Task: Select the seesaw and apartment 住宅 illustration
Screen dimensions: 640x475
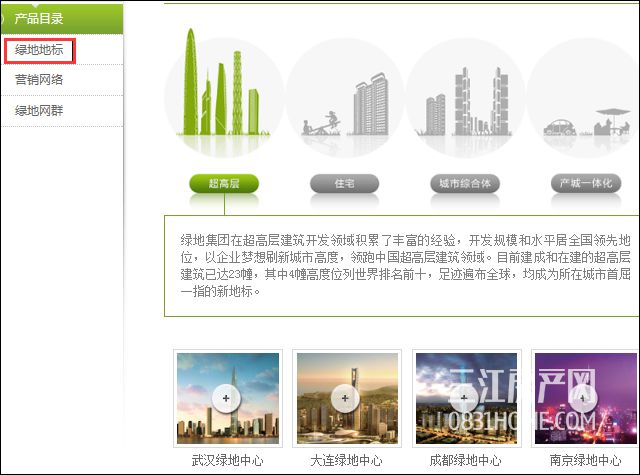Action: (x=345, y=98)
